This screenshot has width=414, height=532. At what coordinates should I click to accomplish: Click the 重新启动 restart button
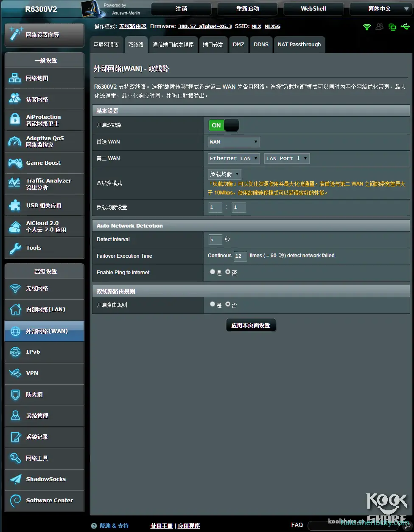click(247, 8)
